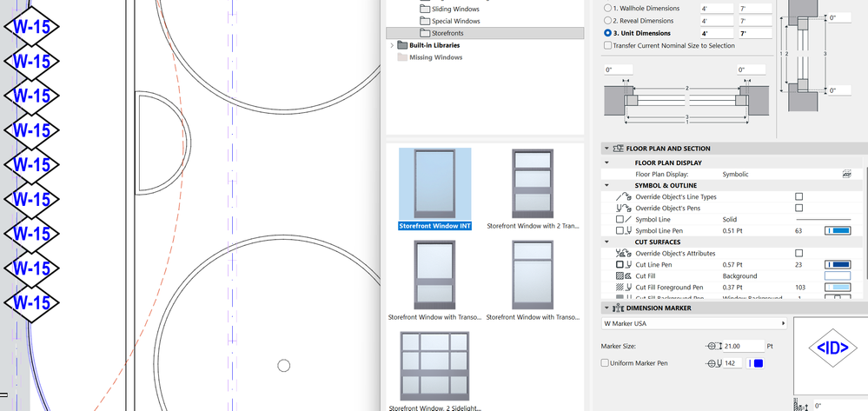Click the left reveal offset field above plan diagram
This screenshot has width=868, height=411.
pos(618,70)
